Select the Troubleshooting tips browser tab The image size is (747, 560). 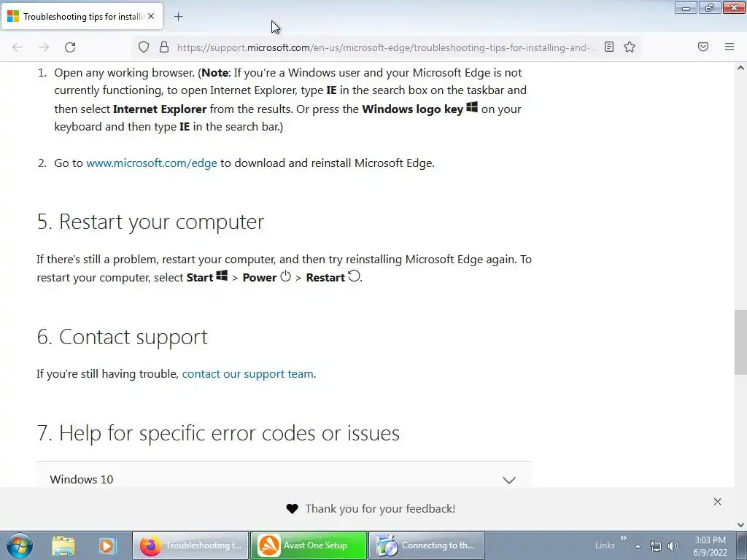[x=82, y=16]
